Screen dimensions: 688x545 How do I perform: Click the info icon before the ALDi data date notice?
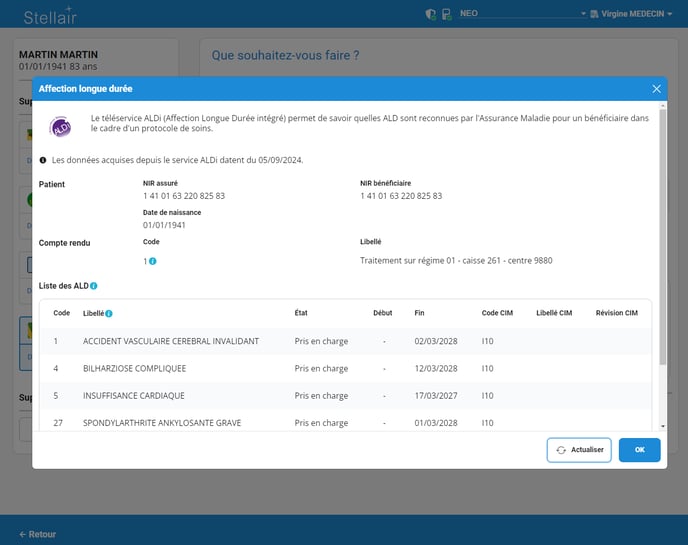click(x=43, y=160)
